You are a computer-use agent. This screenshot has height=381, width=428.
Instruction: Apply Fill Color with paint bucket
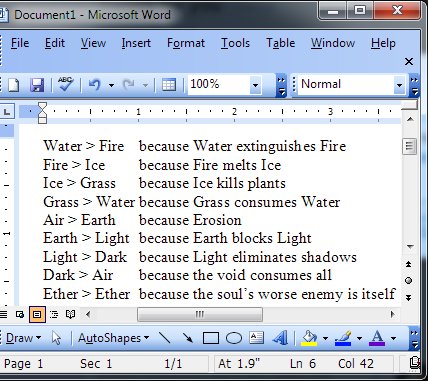click(x=309, y=338)
